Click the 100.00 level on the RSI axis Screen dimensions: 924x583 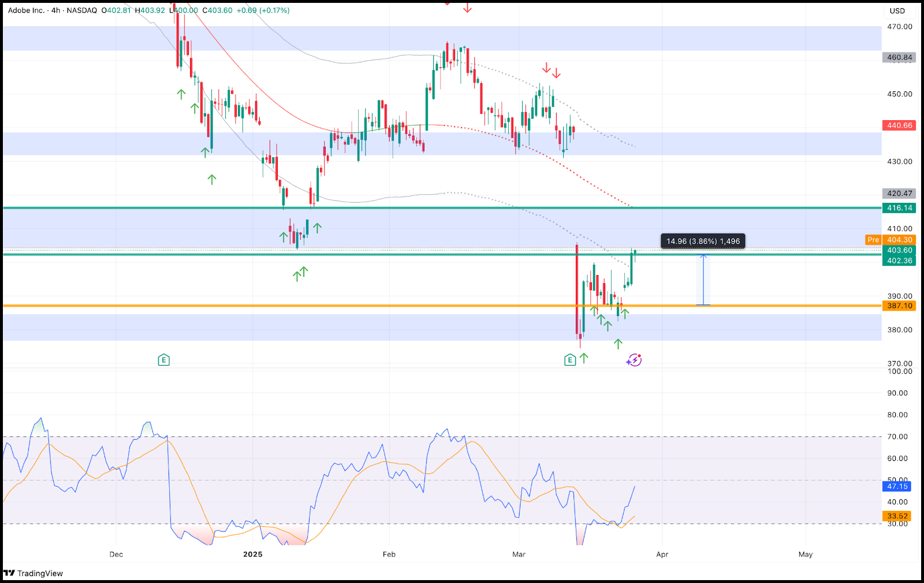[900, 372]
